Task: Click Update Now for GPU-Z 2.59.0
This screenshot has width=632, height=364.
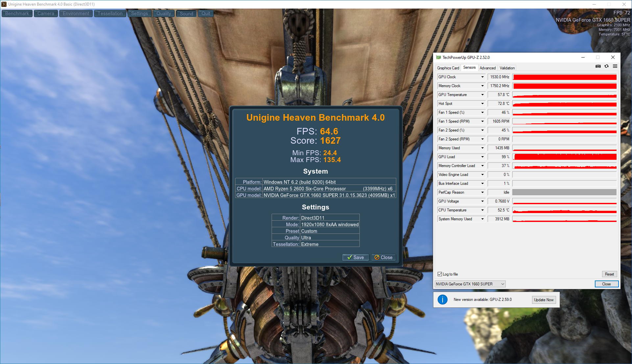Action: coord(544,300)
